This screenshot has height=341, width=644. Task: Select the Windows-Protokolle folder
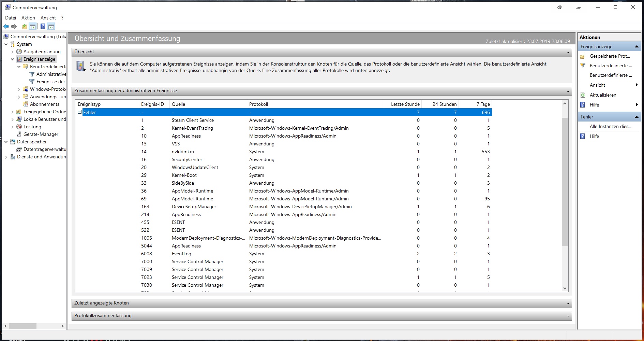(x=44, y=89)
